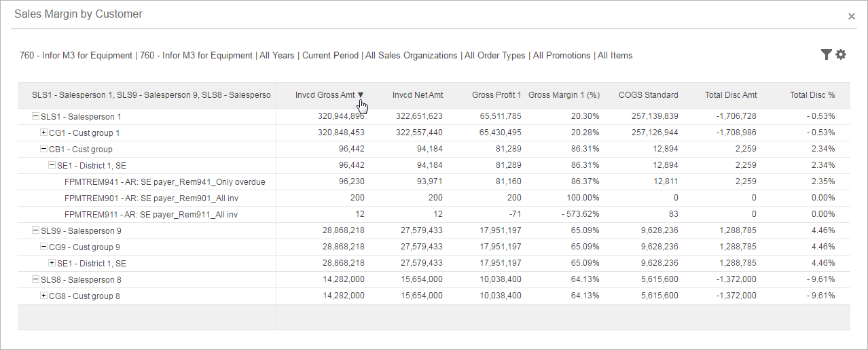Collapse CB1 - Cust group node
The height and width of the screenshot is (350, 868).
click(44, 149)
